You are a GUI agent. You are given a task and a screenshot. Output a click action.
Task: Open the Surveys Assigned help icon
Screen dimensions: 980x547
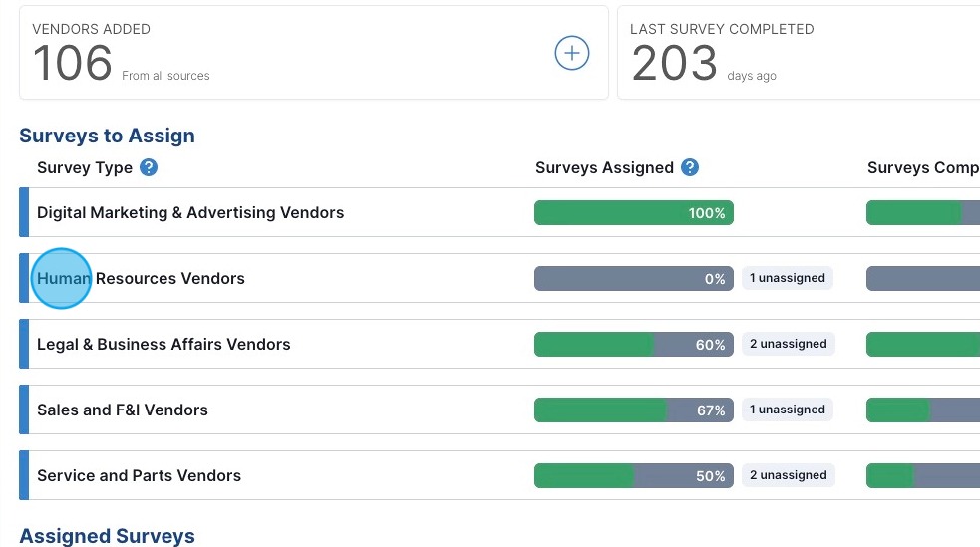tap(690, 167)
